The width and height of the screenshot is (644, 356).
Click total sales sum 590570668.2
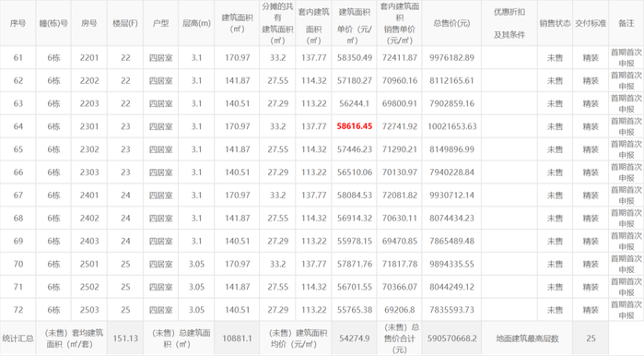[452, 338]
